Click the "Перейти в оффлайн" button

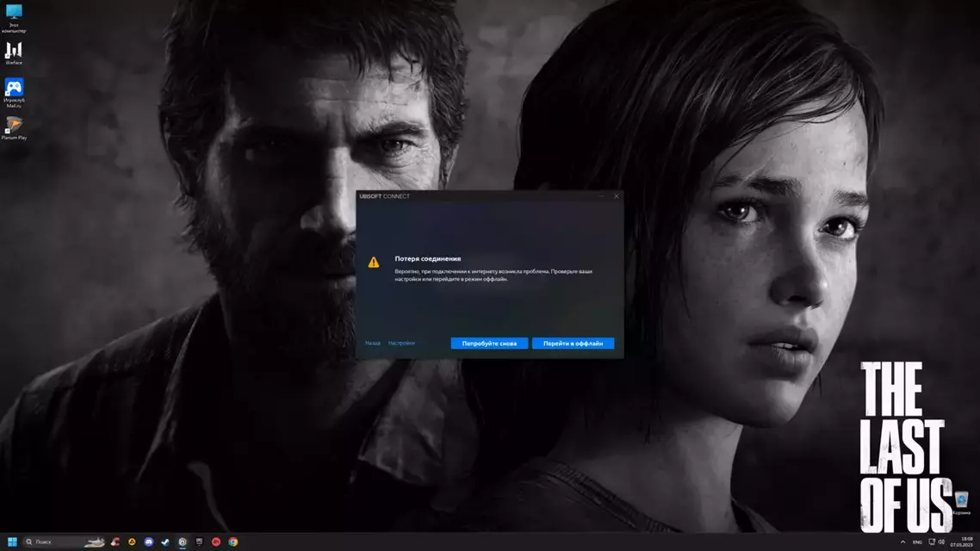pyautogui.click(x=574, y=343)
